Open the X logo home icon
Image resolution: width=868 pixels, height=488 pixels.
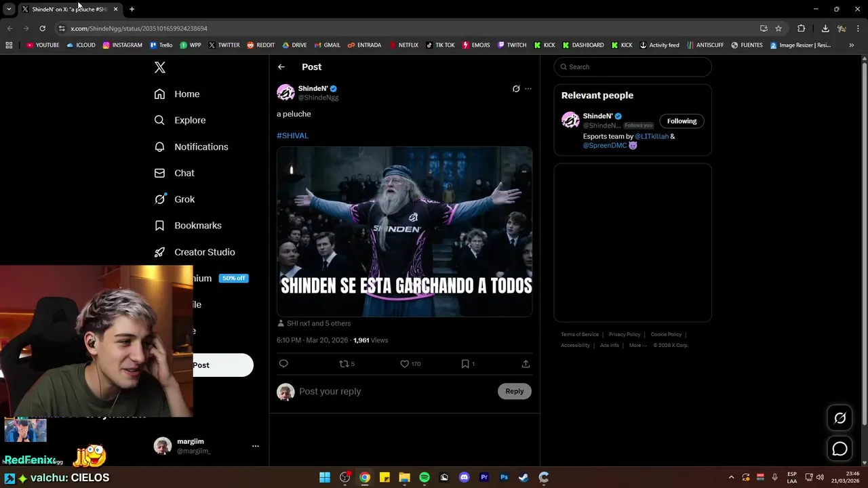[160, 67]
